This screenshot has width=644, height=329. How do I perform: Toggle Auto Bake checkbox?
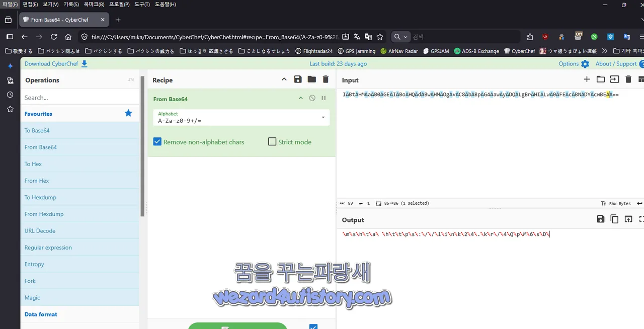pos(313,327)
